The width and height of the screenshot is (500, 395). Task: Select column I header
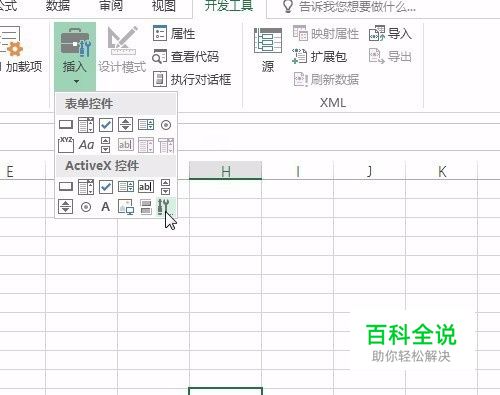[297, 171]
